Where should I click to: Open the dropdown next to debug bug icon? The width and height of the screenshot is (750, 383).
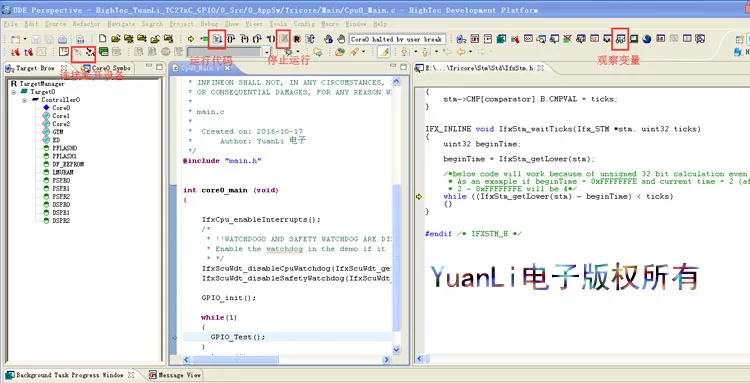click(298, 52)
